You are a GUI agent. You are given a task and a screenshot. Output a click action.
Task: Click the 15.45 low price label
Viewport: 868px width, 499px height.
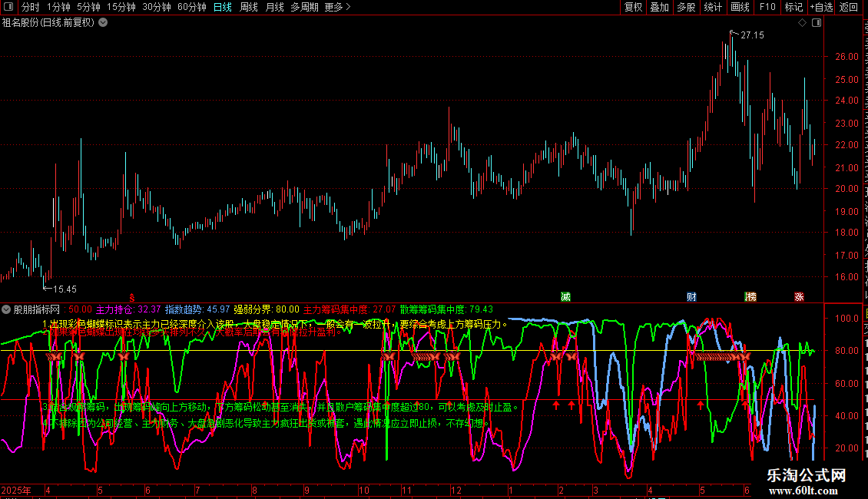click(65, 289)
